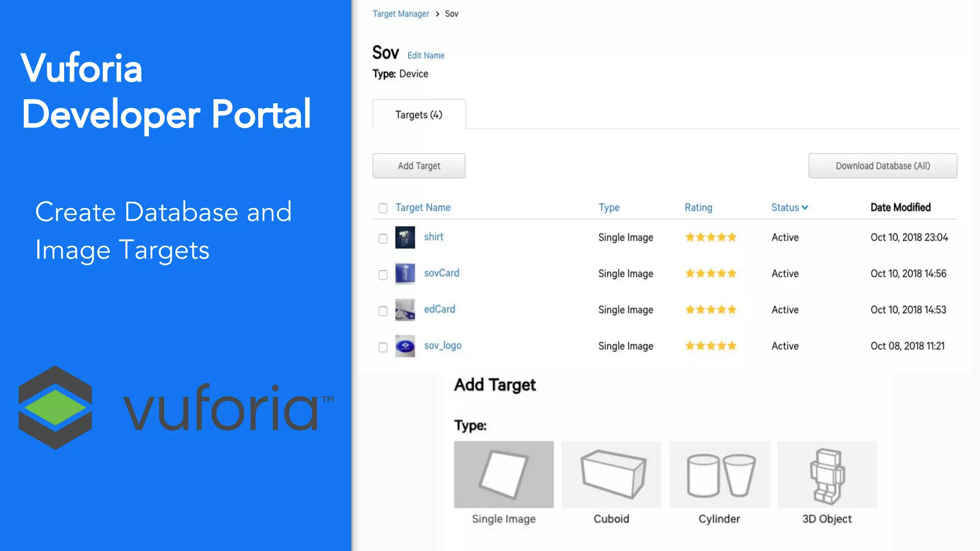Tick the select-all checkbox beside Target Name
Image resolution: width=980 pixels, height=551 pixels.
click(383, 208)
